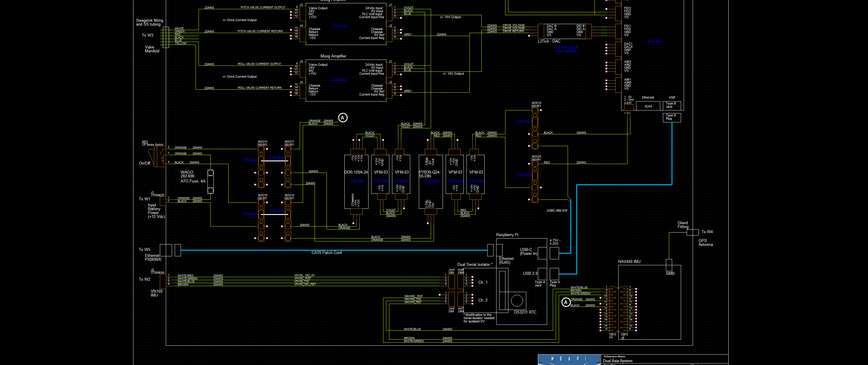Select the "J2 UTS08E4S" connector label
This screenshot has width=868, height=365.
point(157,271)
